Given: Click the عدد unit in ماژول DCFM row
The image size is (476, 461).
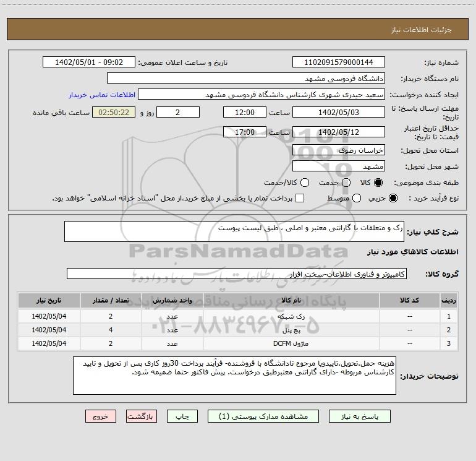Looking at the screenshot, I should coord(172,343).
